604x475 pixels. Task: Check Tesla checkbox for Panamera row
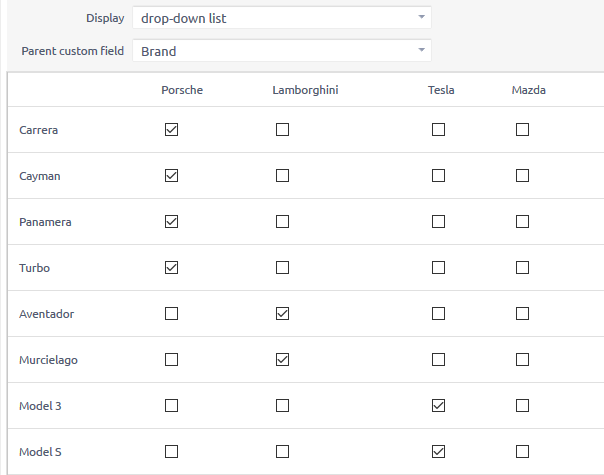coord(438,222)
